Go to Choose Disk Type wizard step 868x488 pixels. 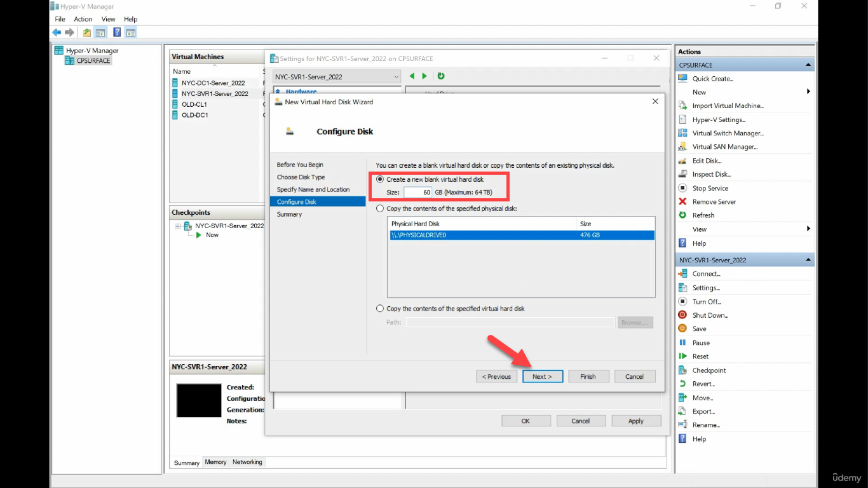click(x=301, y=177)
